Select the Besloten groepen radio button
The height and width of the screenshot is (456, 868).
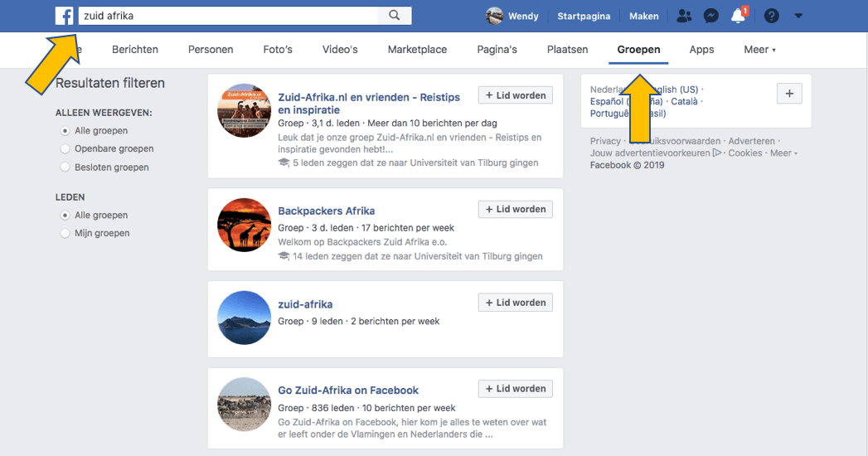(x=65, y=167)
